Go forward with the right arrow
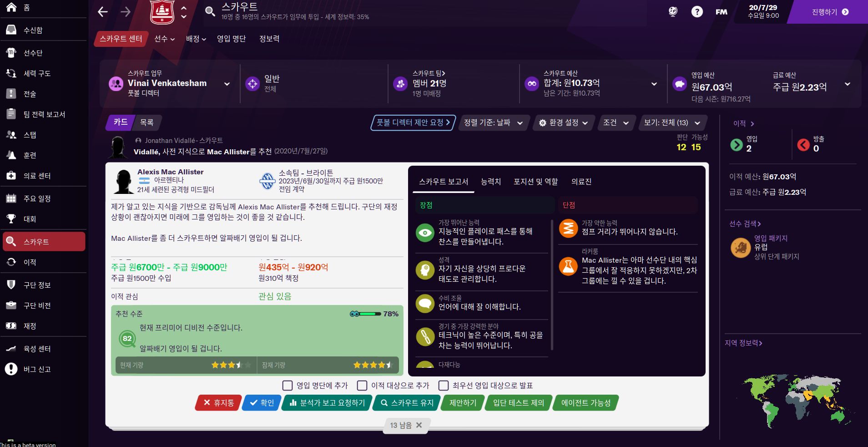Image resolution: width=868 pixels, height=447 pixels. (126, 12)
